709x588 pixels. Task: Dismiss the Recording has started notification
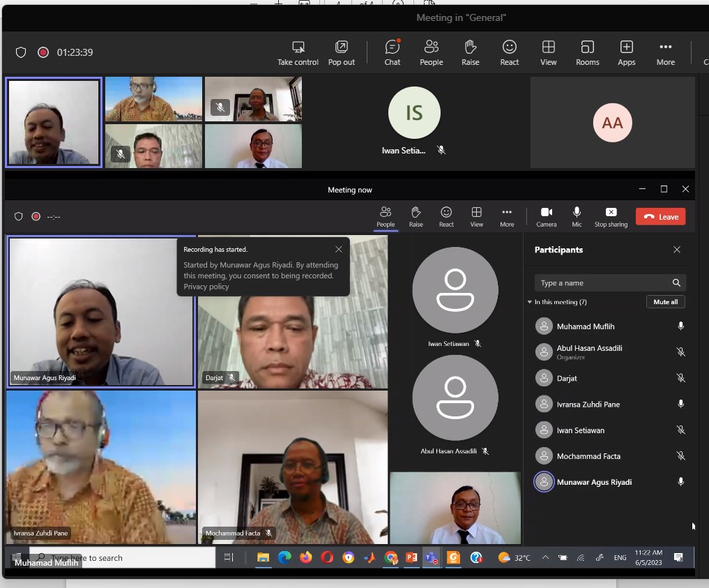tap(339, 249)
